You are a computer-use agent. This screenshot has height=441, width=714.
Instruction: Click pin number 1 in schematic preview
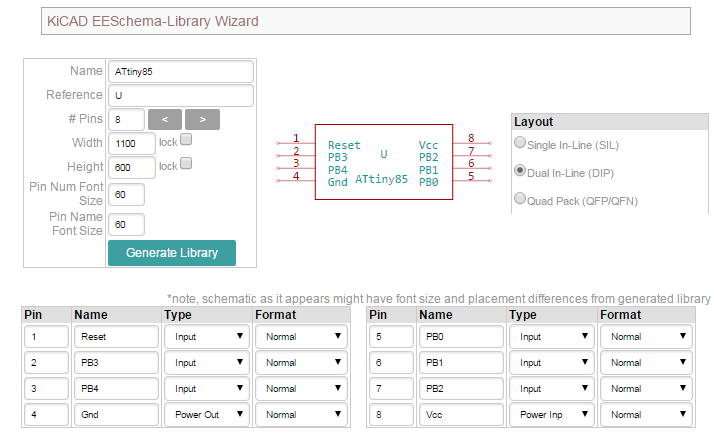point(296,138)
